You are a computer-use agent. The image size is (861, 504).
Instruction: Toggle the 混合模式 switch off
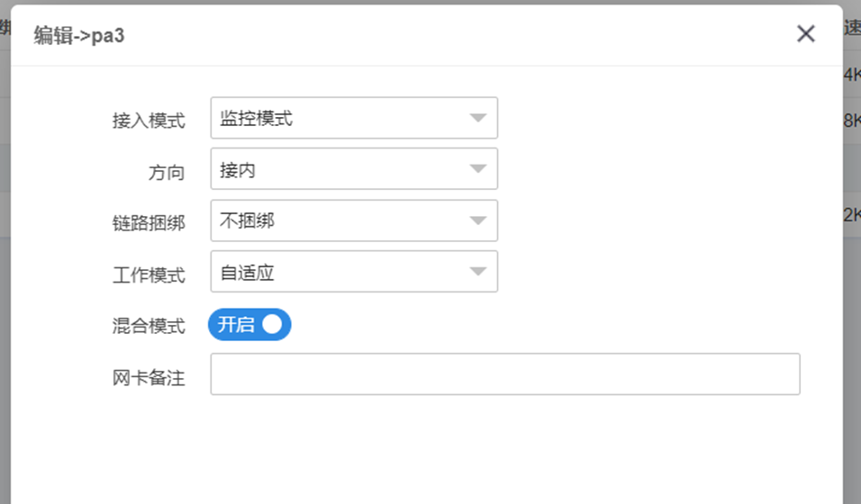tap(249, 325)
